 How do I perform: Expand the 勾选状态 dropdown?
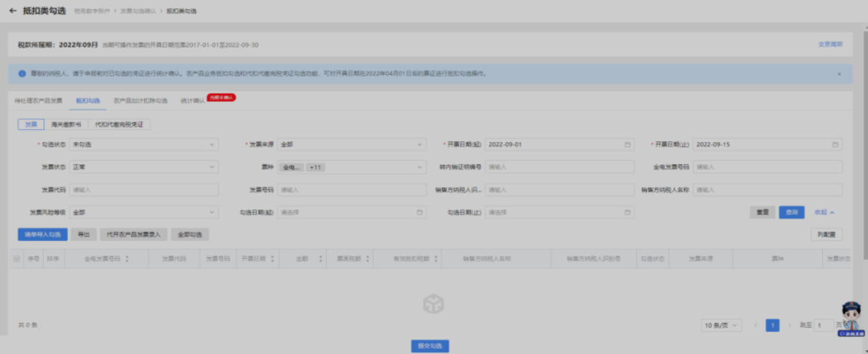click(x=144, y=145)
